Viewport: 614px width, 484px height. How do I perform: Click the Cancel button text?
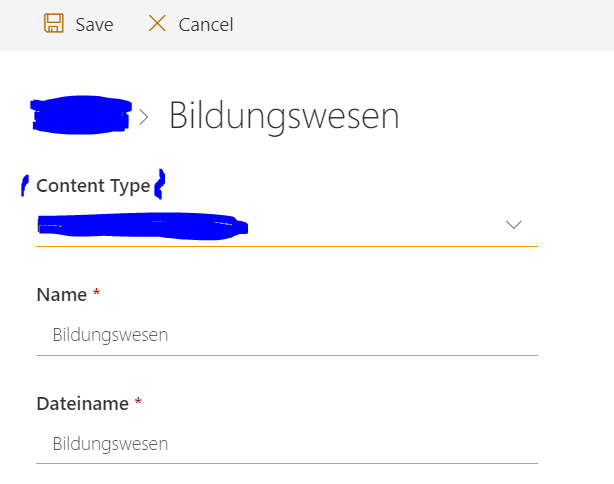tap(206, 25)
